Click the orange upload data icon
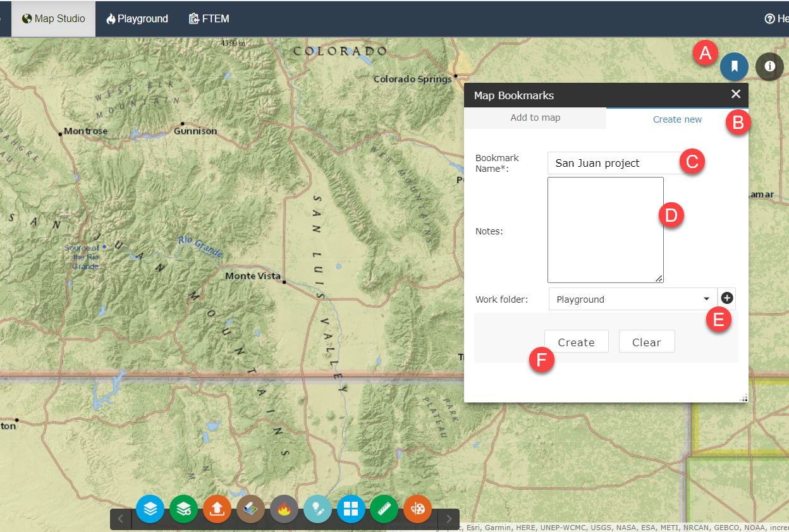 tap(217, 509)
